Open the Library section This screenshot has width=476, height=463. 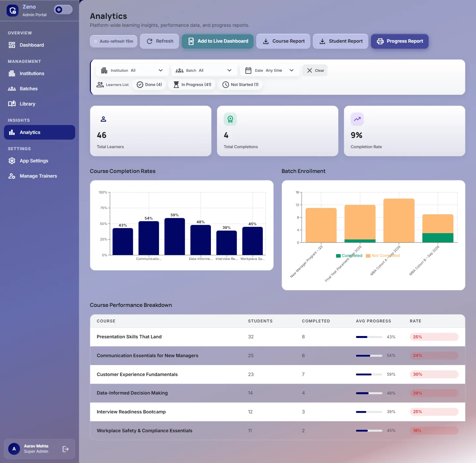click(39, 104)
